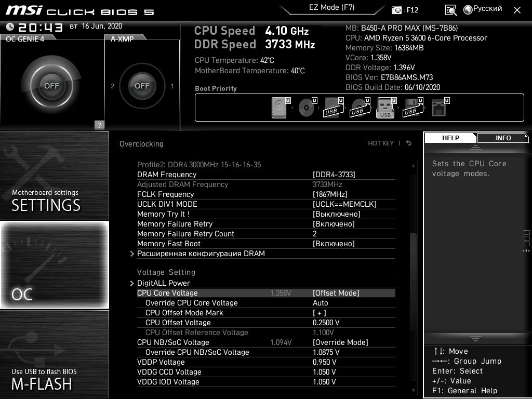Edit VDDP Voltage 0.950 V value
Image resolution: width=532 pixels, height=399 pixels.
[x=266, y=362]
